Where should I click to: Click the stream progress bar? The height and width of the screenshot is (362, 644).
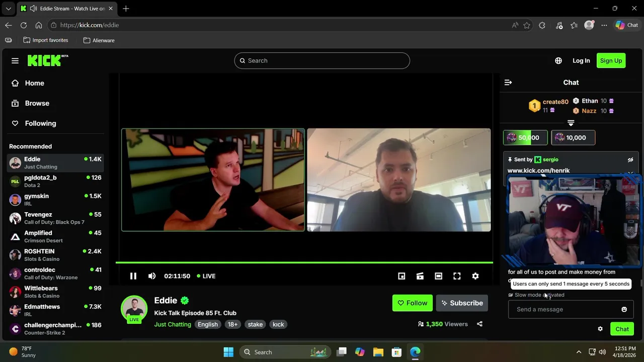pos(304,262)
